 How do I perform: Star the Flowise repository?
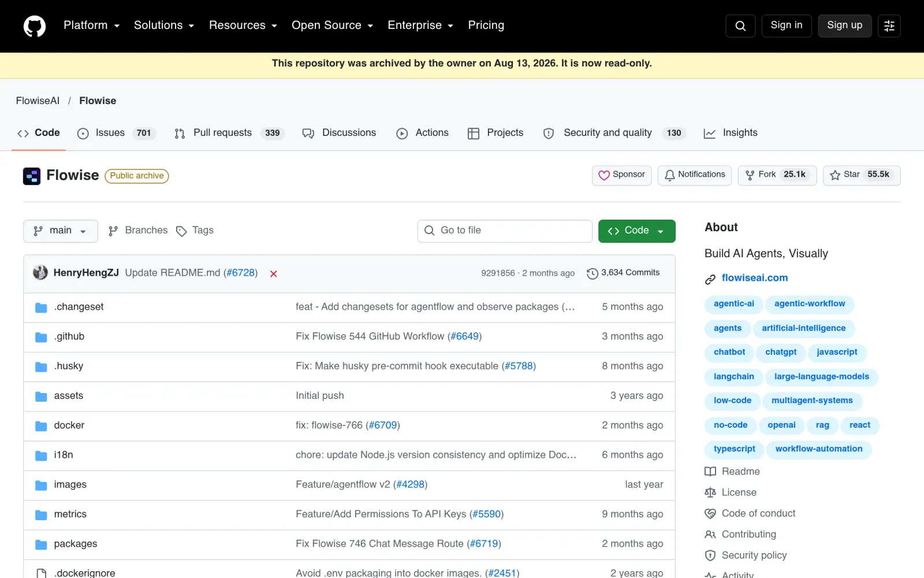862,175
